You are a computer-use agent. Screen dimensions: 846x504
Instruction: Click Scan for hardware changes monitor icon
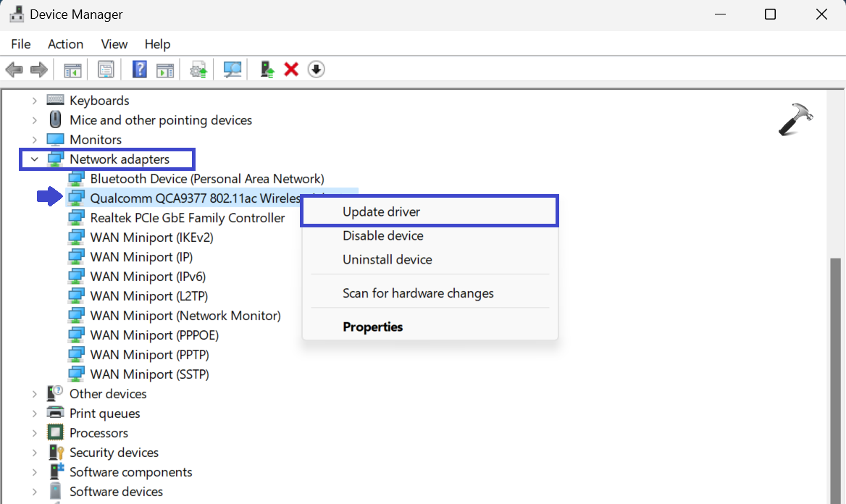pyautogui.click(x=233, y=70)
